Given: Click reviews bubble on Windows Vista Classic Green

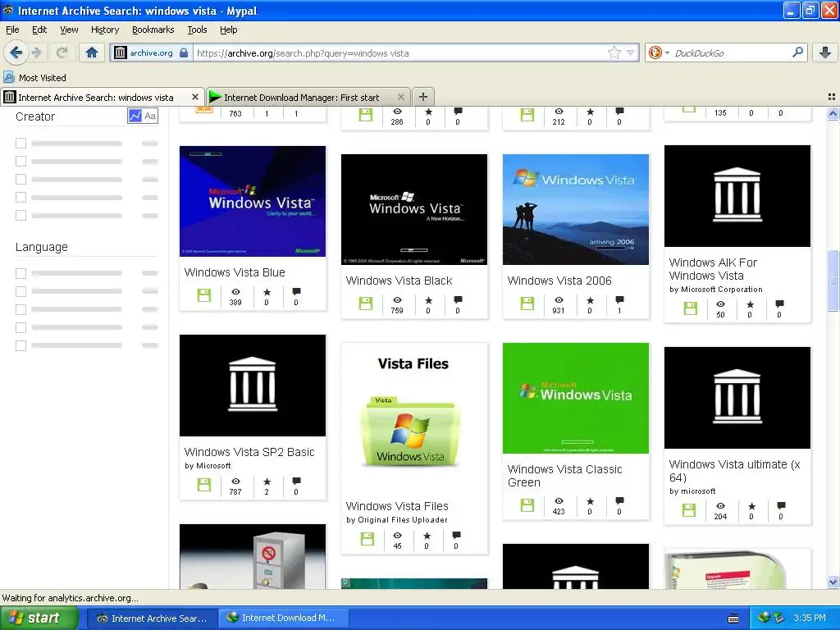Looking at the screenshot, I should click(x=619, y=501).
